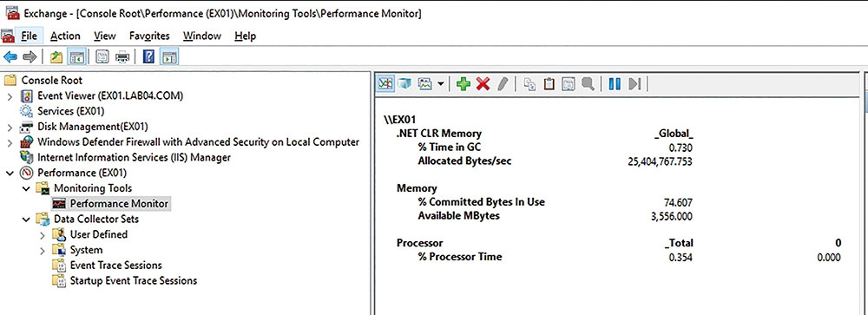This screenshot has width=868, height=315.
Task: Add counters with the green plus icon
Action: coord(464,83)
